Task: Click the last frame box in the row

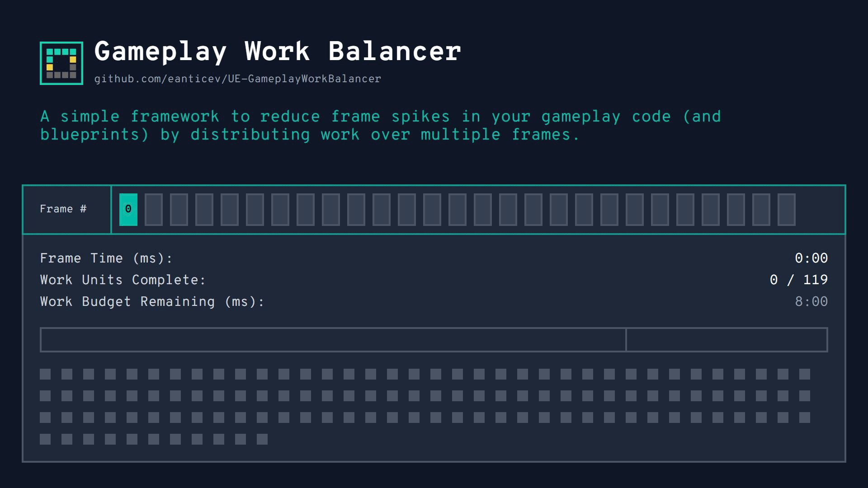Action: (786, 209)
